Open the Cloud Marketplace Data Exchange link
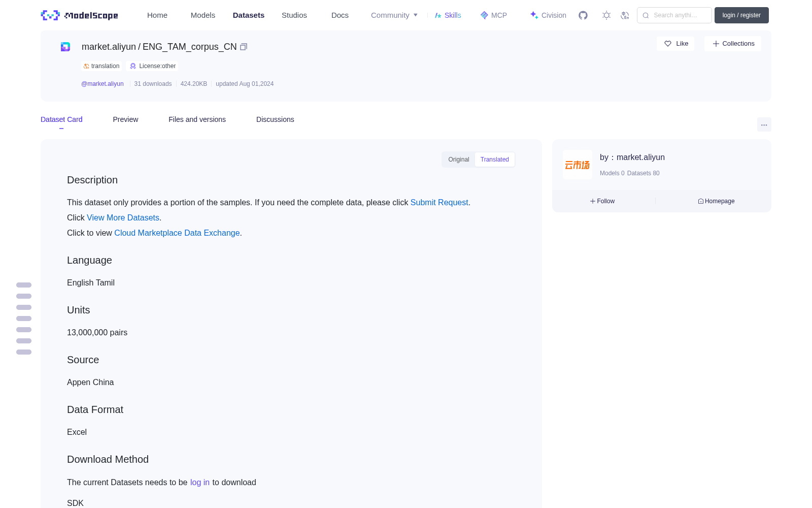Viewport: 812px width, 508px height. (177, 233)
